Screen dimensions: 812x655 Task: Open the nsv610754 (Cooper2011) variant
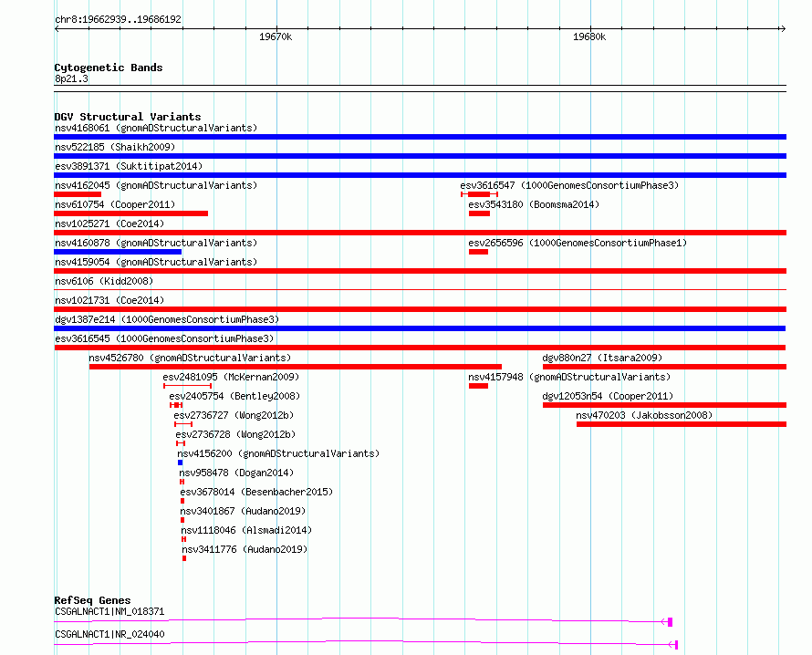pos(115,204)
